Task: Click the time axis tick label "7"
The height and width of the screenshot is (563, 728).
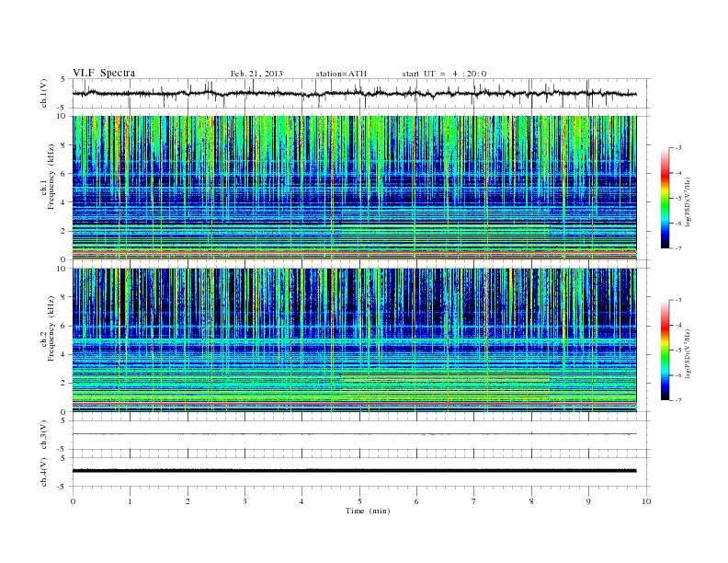Action: (x=474, y=501)
